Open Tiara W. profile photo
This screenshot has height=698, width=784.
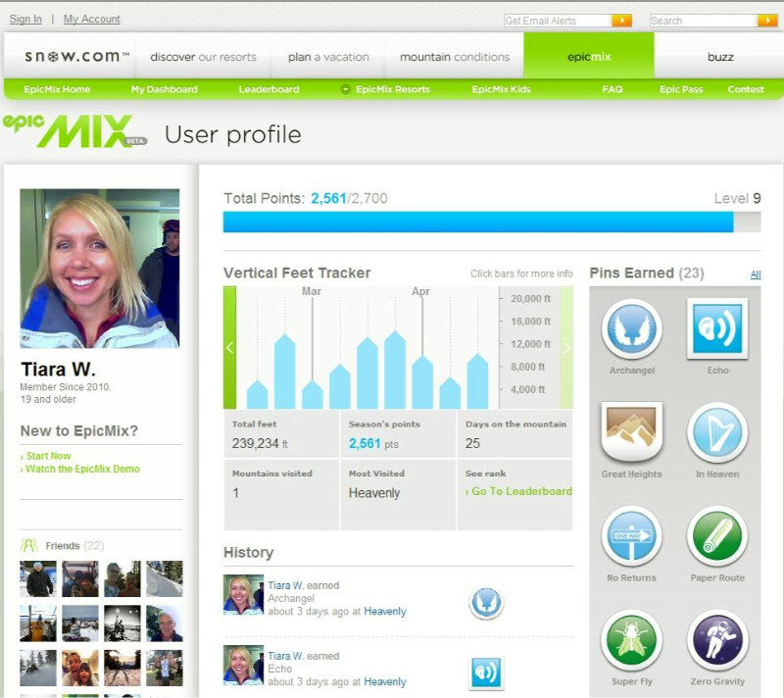pos(100,268)
